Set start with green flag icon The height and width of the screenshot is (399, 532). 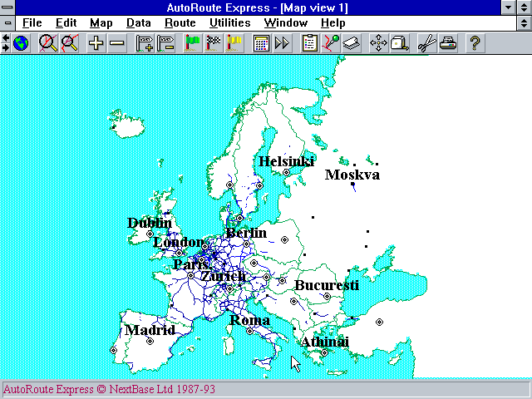pos(192,43)
